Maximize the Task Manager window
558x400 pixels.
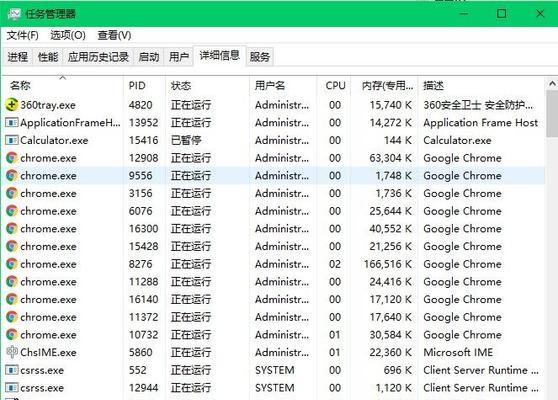point(501,14)
